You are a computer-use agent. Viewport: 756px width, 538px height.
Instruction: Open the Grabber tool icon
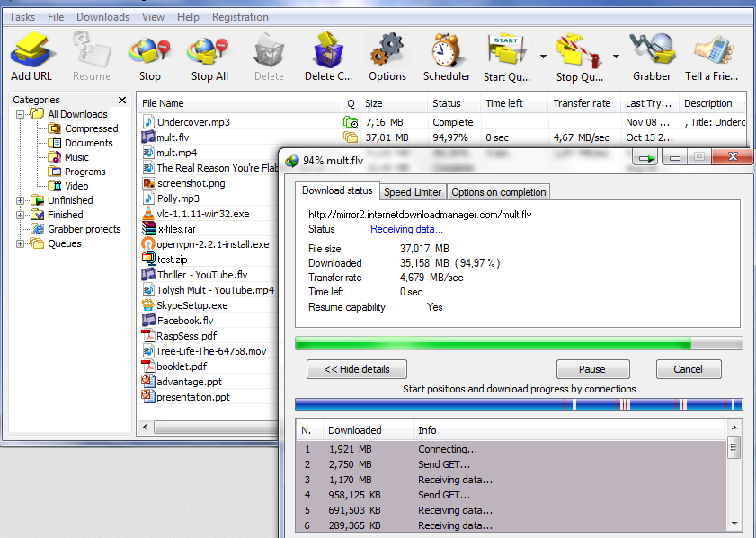[652, 50]
